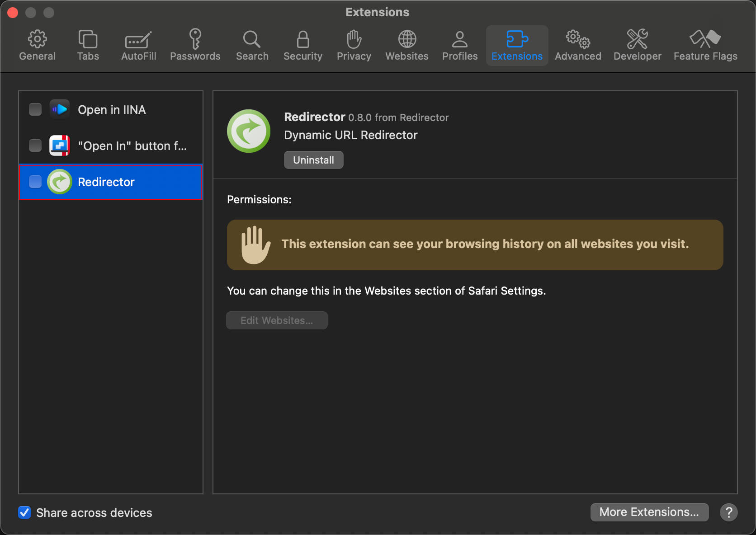
Task: Click the Websites section of Safari Settings note
Action: (387, 291)
